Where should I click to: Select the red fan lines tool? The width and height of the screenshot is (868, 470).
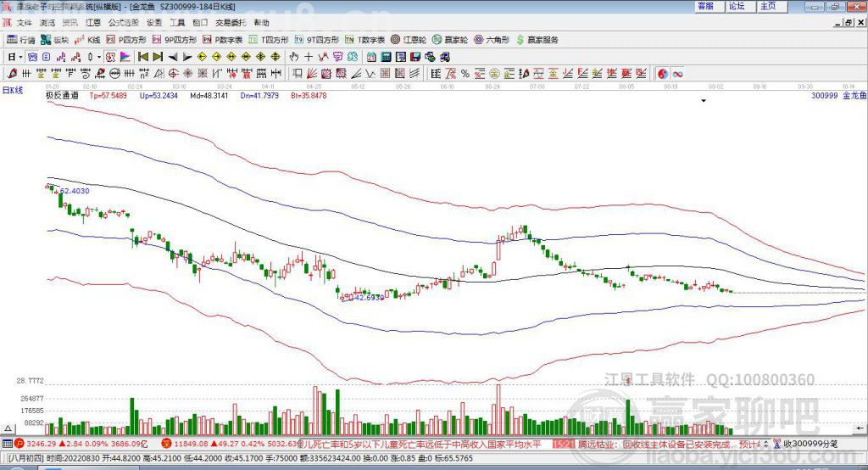click(311, 73)
